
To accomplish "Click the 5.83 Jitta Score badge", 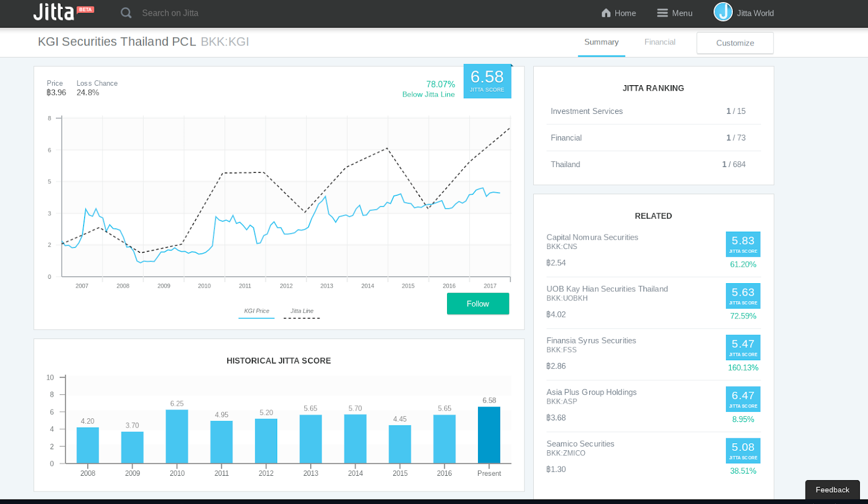I will tap(743, 244).
